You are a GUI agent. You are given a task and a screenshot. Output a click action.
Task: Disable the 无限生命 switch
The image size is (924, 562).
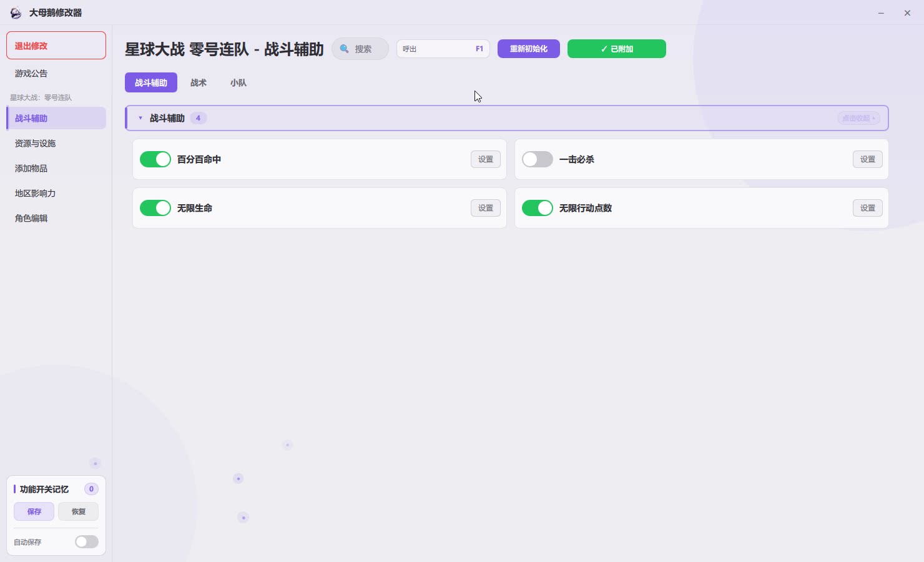click(x=155, y=208)
